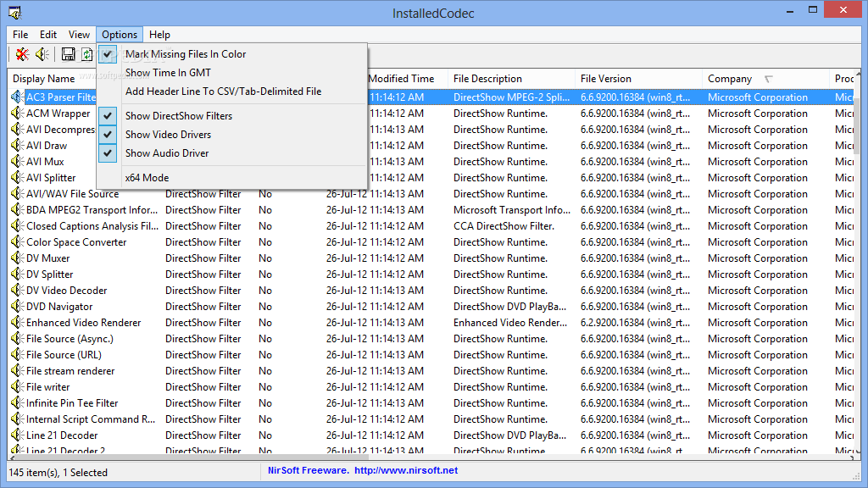Image resolution: width=868 pixels, height=488 pixels.
Task: Click the speaker icon beside File Source (URL)
Action: click(17, 354)
